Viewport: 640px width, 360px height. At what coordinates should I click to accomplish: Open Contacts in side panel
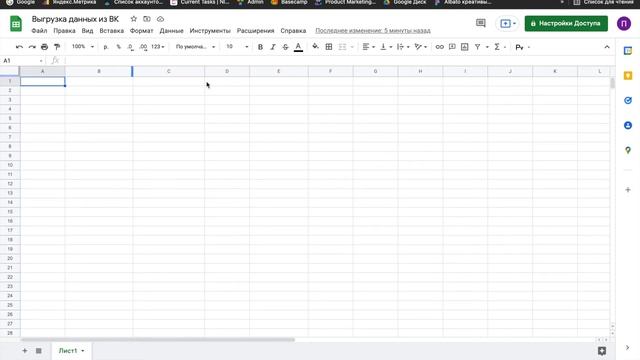tap(628, 125)
